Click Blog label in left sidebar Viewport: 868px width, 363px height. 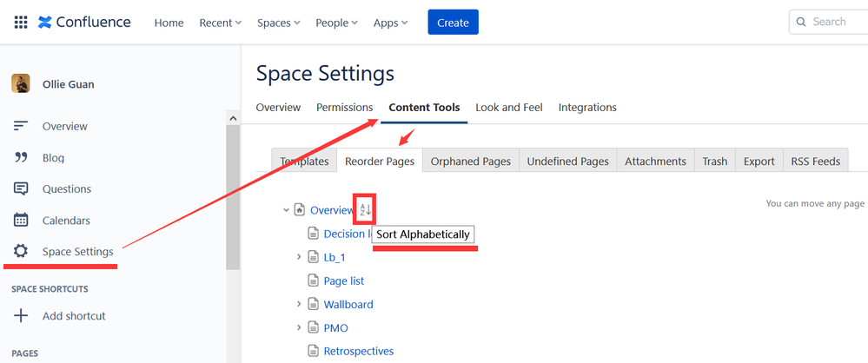pos(53,158)
